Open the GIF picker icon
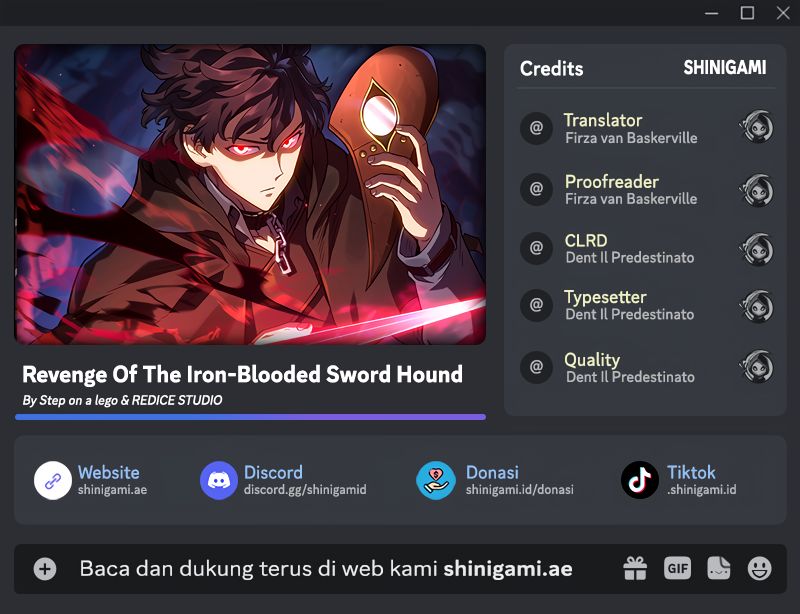This screenshot has width=800, height=614. tap(678, 568)
